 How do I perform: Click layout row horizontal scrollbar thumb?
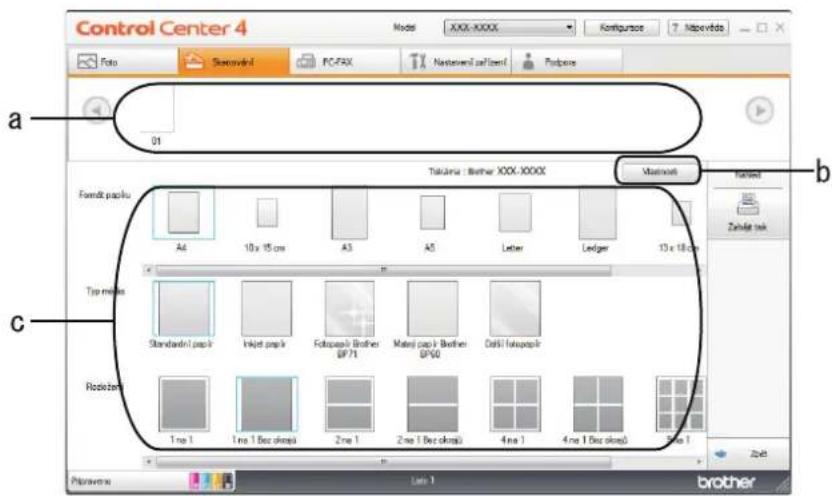(383, 462)
